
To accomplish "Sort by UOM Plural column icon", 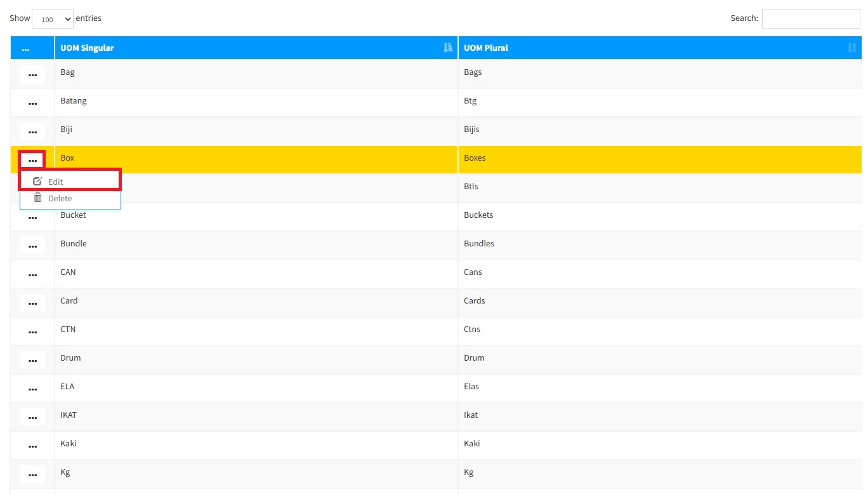I will point(852,48).
